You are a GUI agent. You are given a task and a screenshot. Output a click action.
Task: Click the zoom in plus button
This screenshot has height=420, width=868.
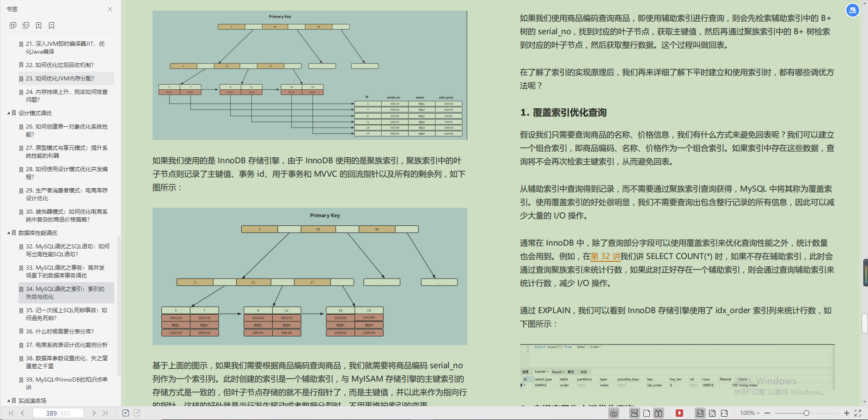tap(847, 413)
